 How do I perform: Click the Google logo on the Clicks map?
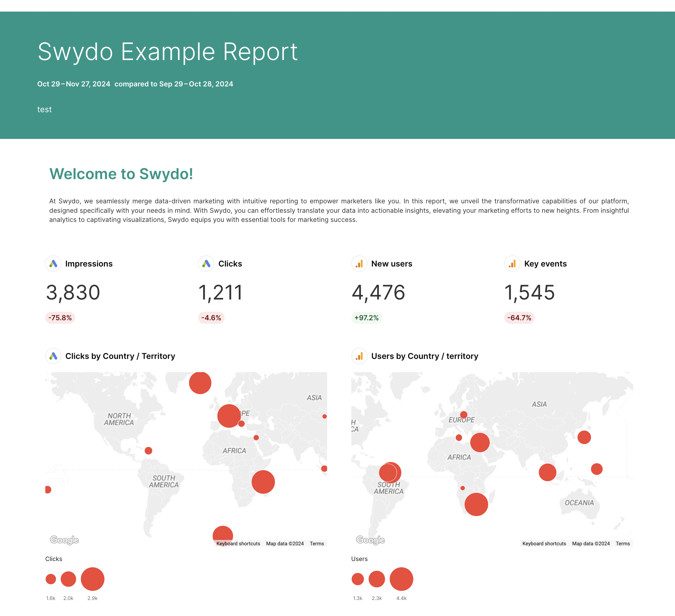tap(64, 540)
